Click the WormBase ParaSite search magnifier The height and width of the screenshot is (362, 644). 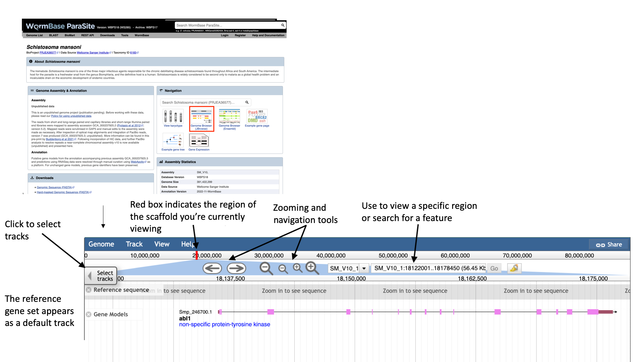point(283,25)
